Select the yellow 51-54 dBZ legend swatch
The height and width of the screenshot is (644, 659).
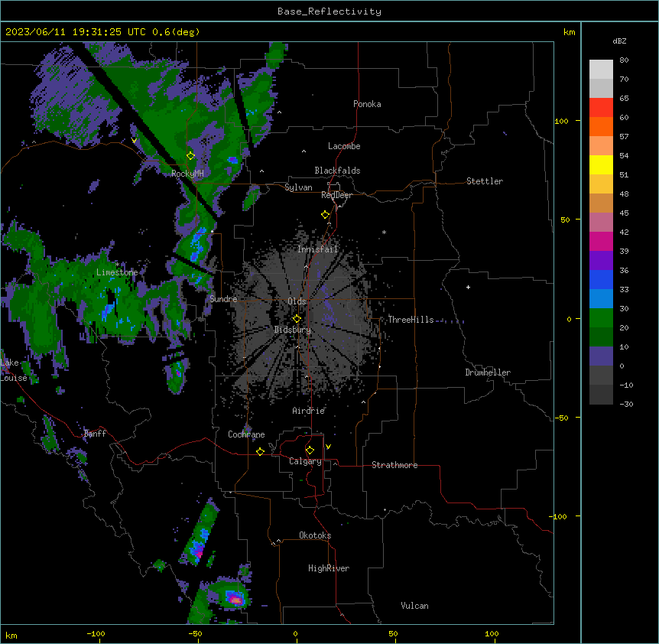click(x=601, y=164)
